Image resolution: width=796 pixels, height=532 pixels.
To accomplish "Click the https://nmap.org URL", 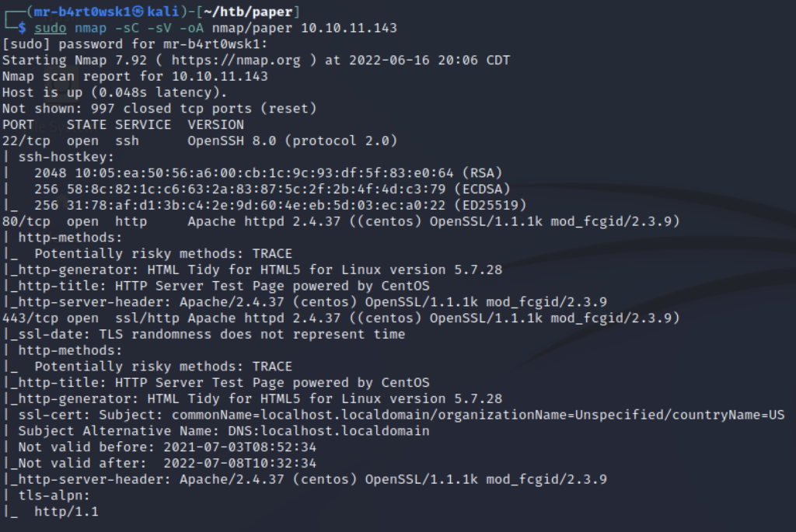I will (x=236, y=61).
